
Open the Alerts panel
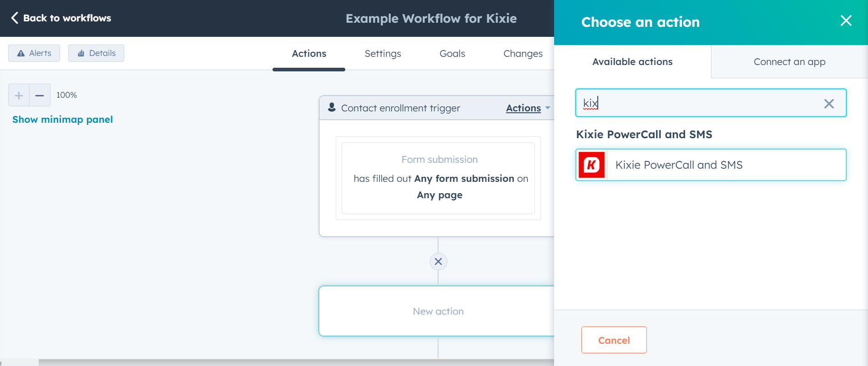point(34,53)
